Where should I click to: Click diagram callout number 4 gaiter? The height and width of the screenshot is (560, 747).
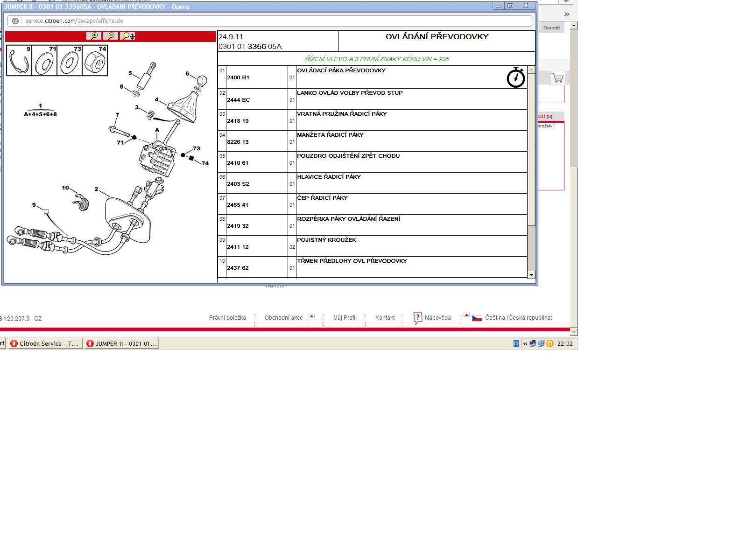pyautogui.click(x=156, y=100)
